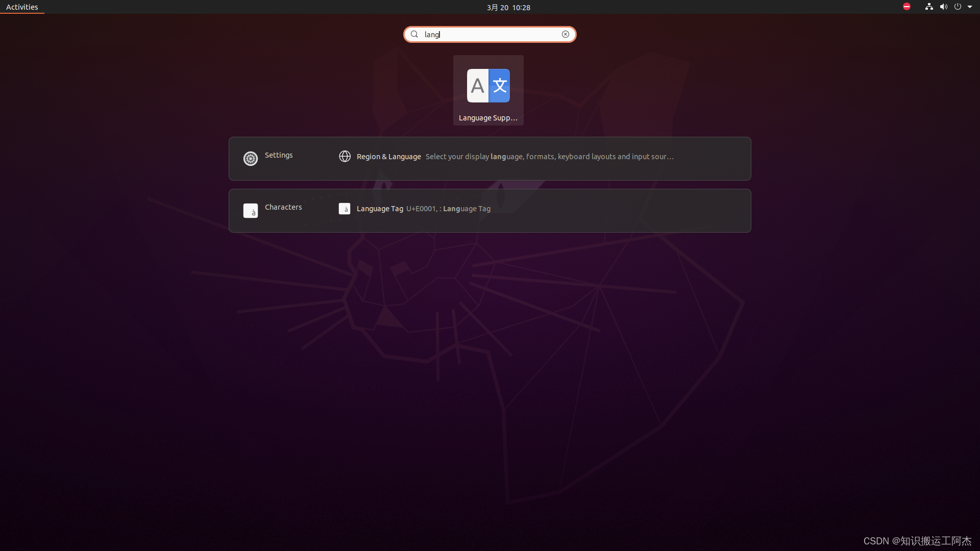Clear the search field with X button
980x551 pixels.
click(566, 34)
